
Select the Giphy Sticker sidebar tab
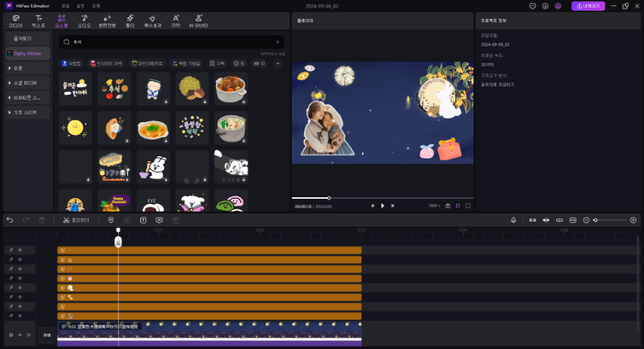(x=27, y=54)
